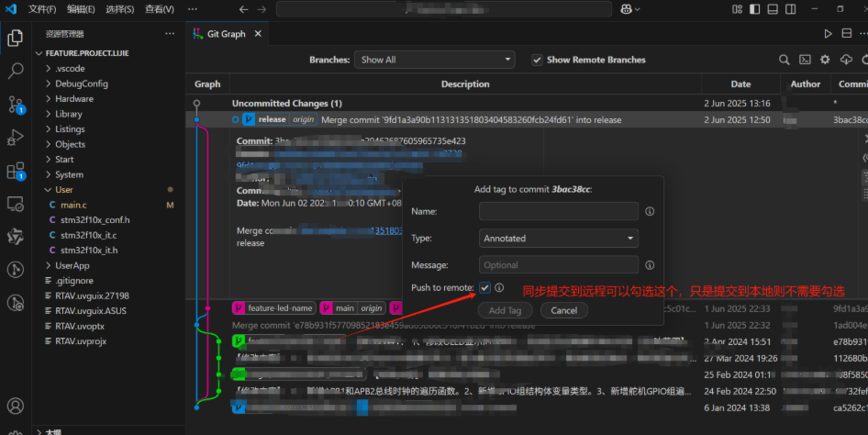Open the tag Type dropdown showing Annotated
868x435 pixels.
click(559, 239)
